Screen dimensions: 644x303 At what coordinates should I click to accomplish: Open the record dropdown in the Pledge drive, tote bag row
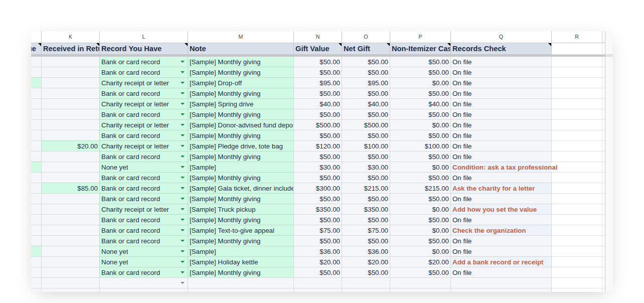point(183,146)
